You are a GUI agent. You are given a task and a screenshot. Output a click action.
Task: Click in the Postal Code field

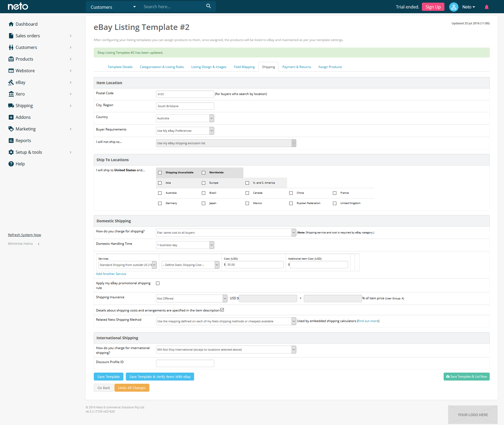coord(185,94)
